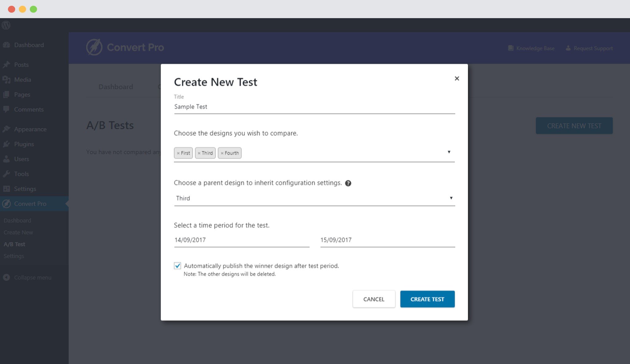Select the end date 15/09/2017 field

coord(387,240)
